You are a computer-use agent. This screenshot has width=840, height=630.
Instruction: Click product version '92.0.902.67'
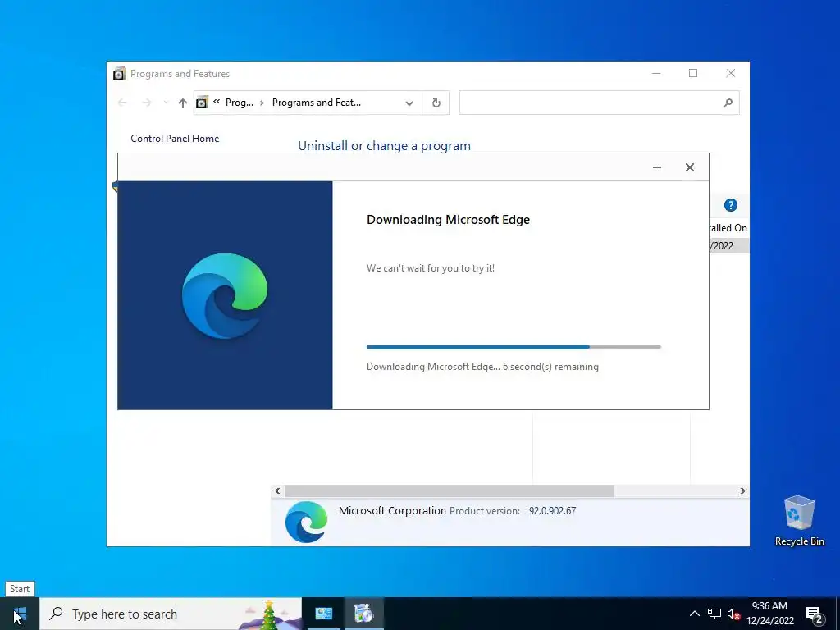coord(552,510)
